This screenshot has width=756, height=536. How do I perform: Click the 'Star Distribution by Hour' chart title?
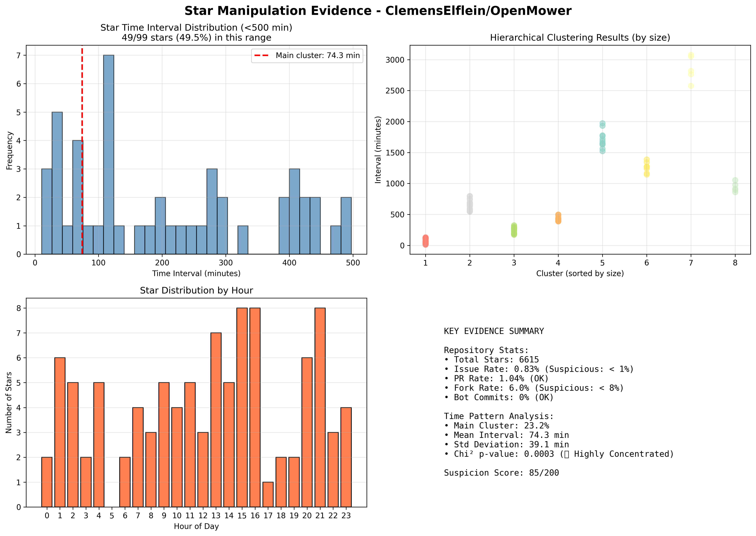[196, 290]
